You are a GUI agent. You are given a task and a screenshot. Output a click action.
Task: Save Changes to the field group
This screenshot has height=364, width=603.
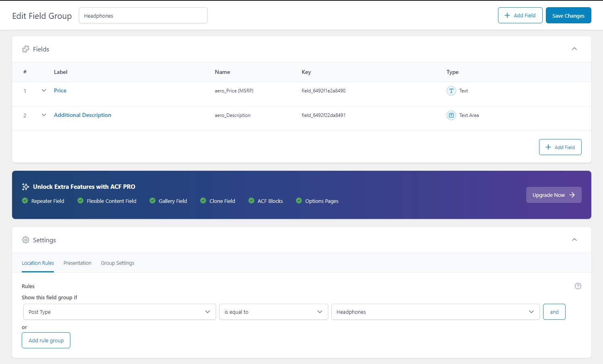(568, 15)
